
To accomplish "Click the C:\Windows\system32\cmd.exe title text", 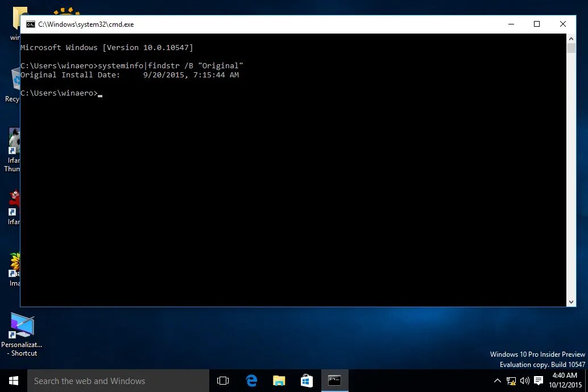I will click(86, 24).
